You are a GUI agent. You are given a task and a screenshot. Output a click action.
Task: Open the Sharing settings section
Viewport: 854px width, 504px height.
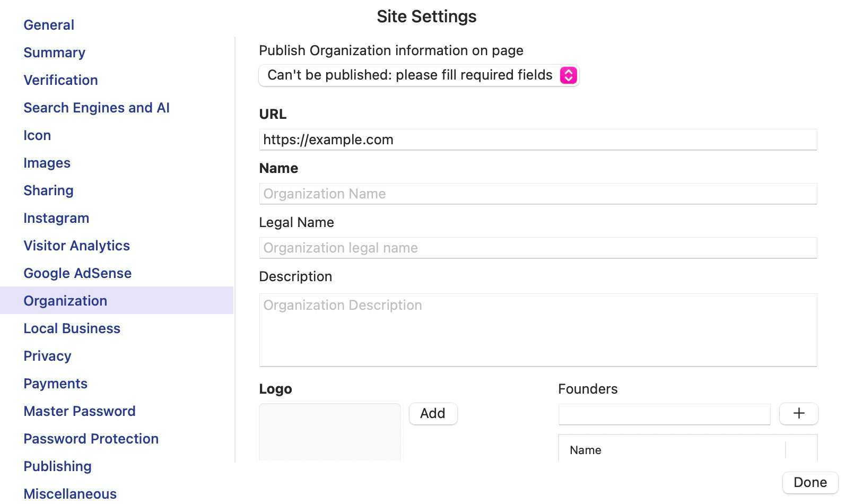tap(48, 190)
